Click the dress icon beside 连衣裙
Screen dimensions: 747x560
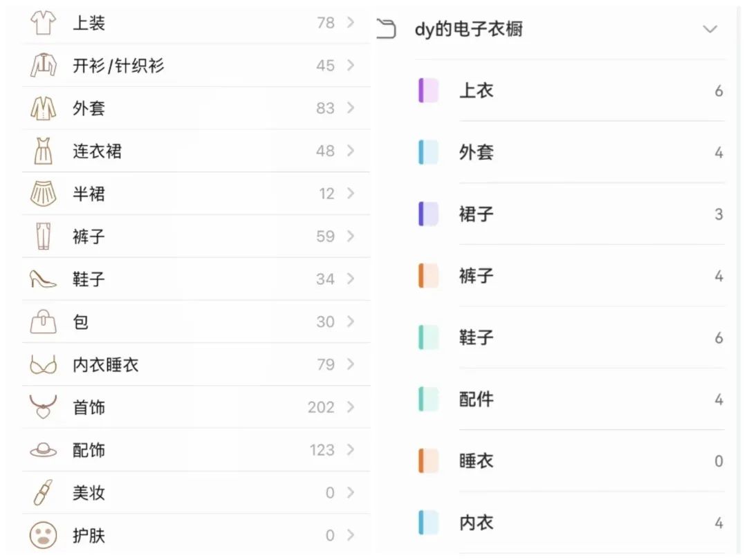(x=44, y=151)
